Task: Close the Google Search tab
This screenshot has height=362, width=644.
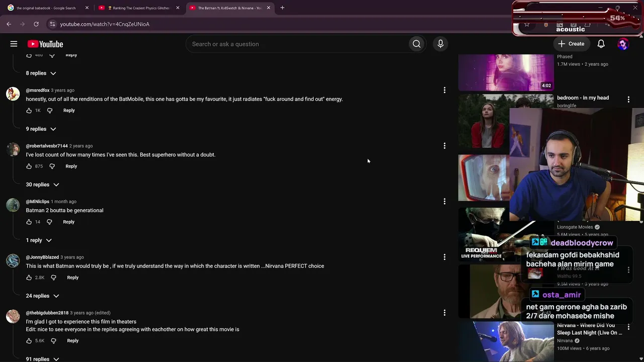Action: (x=87, y=8)
